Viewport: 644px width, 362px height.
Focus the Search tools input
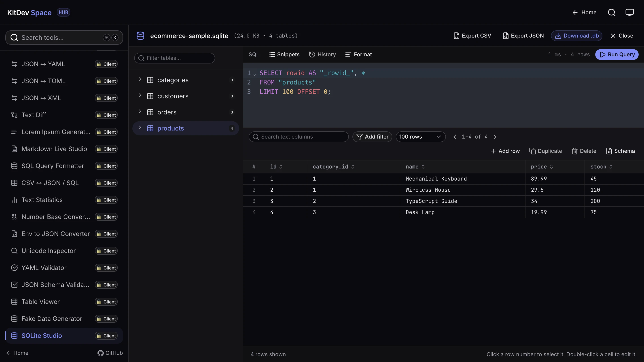pyautogui.click(x=64, y=38)
